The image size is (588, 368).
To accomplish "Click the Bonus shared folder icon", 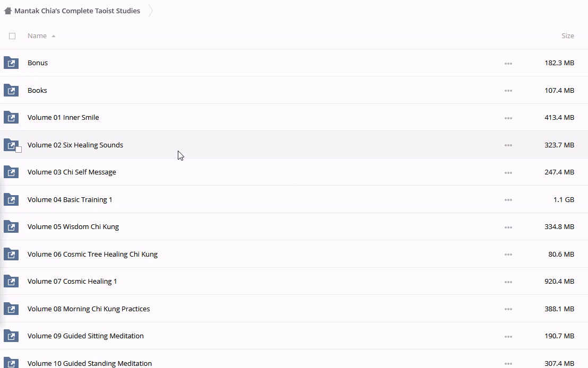I will [x=11, y=63].
